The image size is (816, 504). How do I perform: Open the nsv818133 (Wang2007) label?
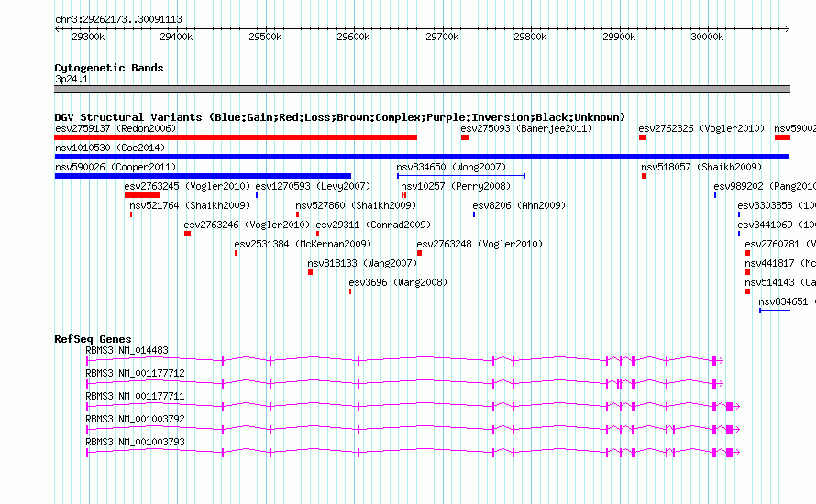click(362, 263)
